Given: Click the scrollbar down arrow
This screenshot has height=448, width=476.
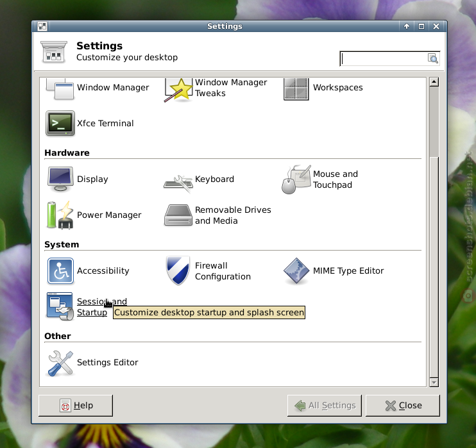Looking at the screenshot, I should (x=434, y=383).
